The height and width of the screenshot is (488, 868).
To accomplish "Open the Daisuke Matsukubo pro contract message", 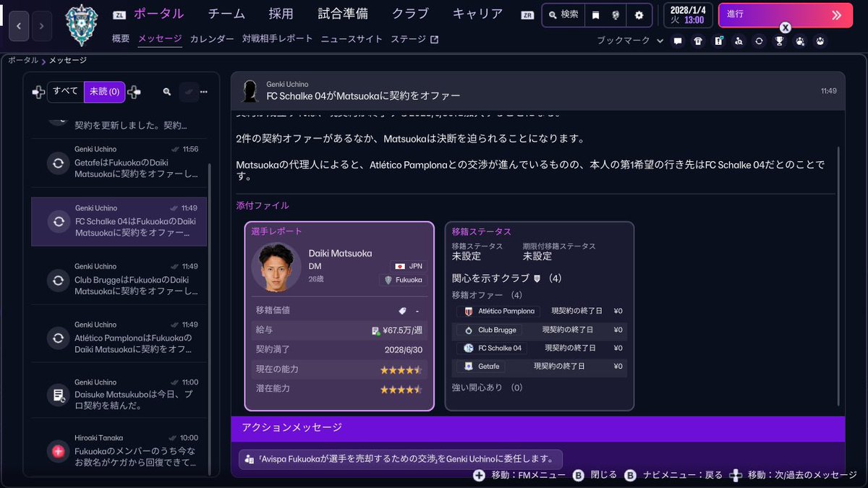I will pos(119,394).
